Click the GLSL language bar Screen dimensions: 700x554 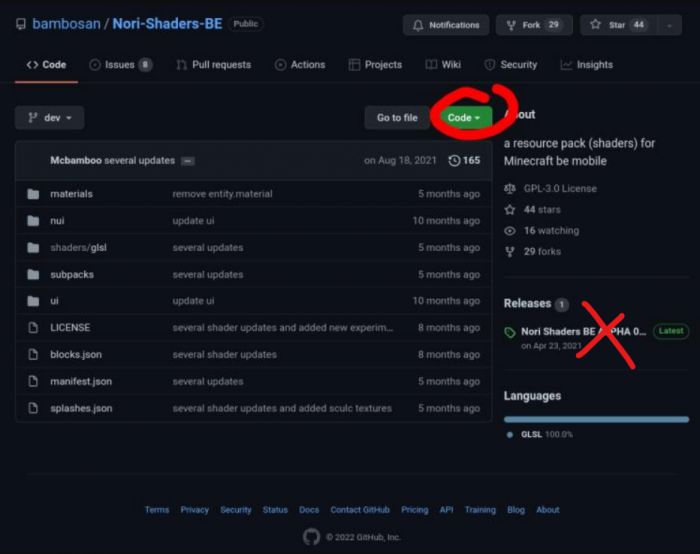tap(596, 419)
